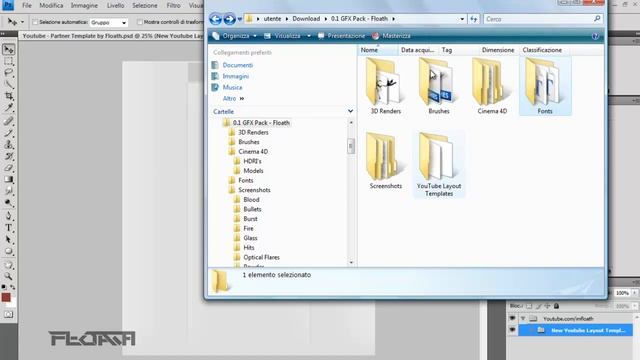Hide New Youtube Layout Template layer
The height and width of the screenshot is (360, 640).
[512, 330]
